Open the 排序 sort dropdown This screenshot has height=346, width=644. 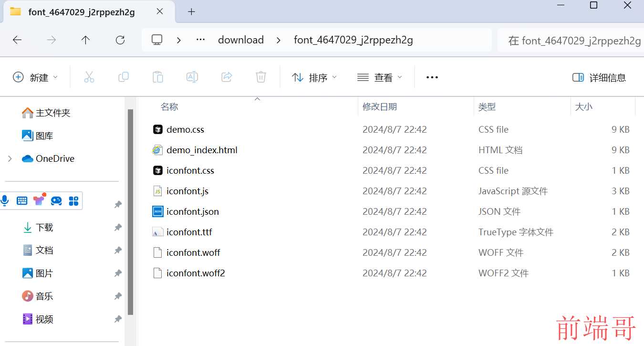(314, 77)
